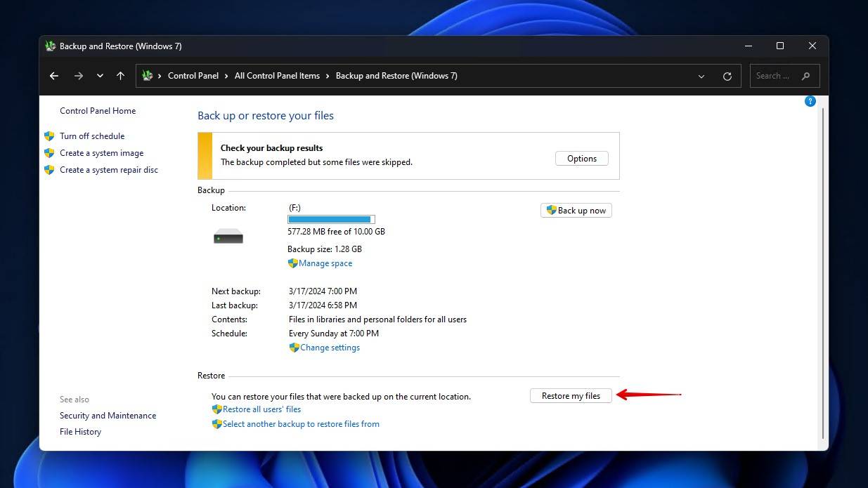Select the backup drive icon
Screen dimensions: 868x488
(228, 236)
